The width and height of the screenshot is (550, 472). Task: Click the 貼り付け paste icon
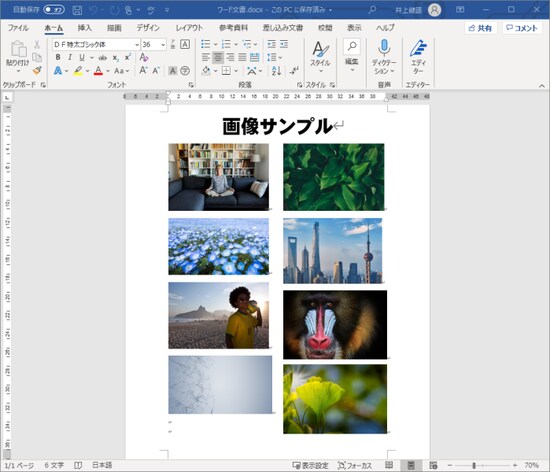pos(19,49)
